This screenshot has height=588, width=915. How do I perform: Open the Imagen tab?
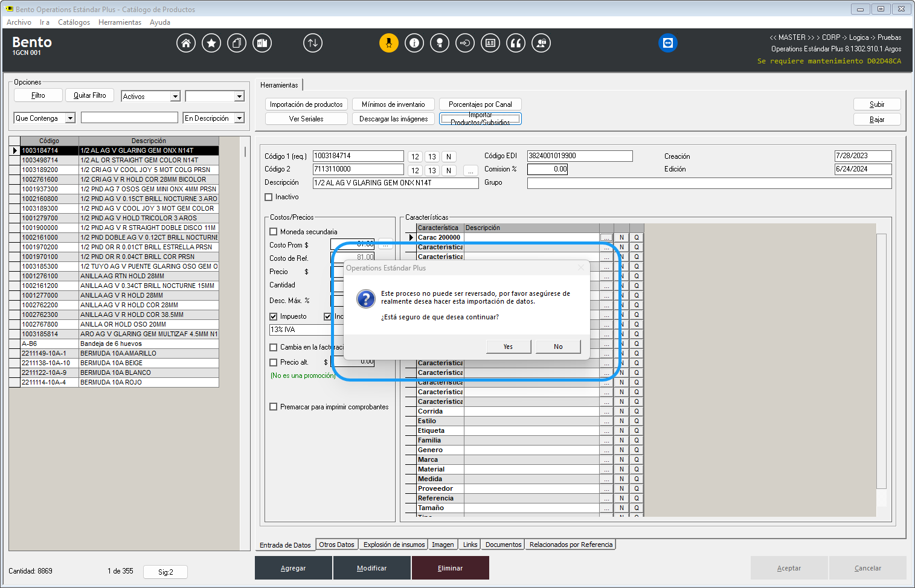point(443,545)
